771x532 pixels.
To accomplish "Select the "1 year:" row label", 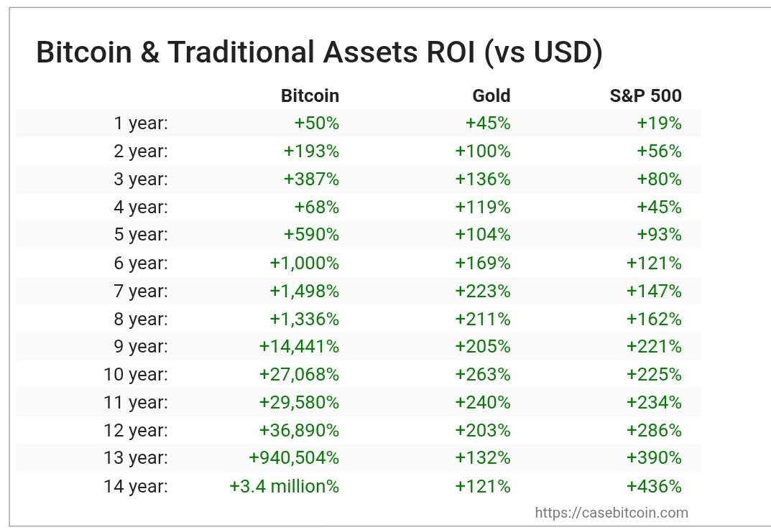I will click(141, 123).
